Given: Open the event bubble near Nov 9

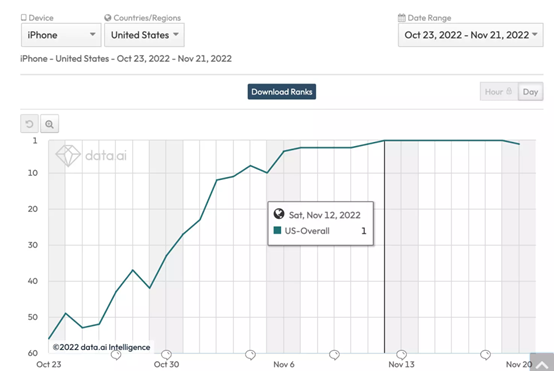Looking at the screenshot, I should point(334,354).
